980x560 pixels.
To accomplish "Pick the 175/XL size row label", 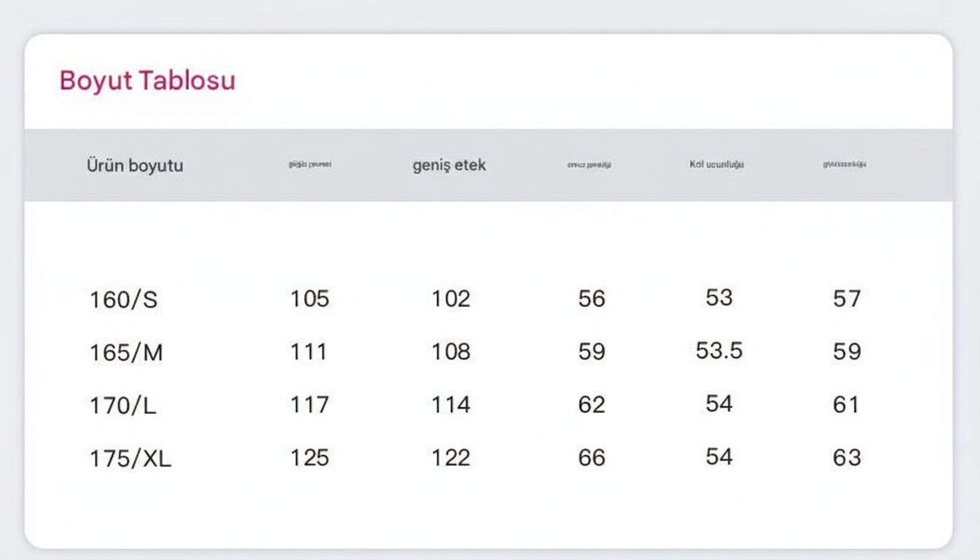I will coord(131,459).
